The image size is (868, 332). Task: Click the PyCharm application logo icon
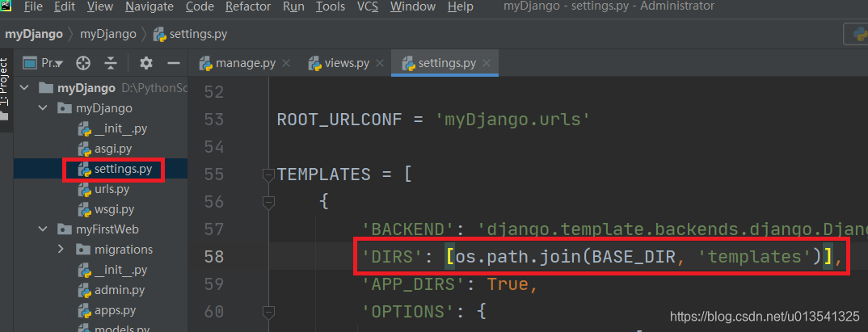tap(7, 6)
